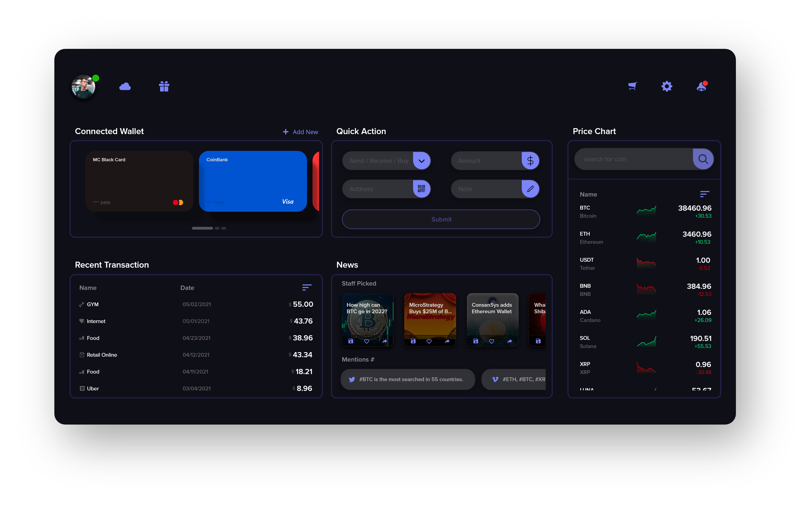This screenshot has width=812, height=506.
Task: Select the CoinBank Visa card
Action: [x=253, y=181]
